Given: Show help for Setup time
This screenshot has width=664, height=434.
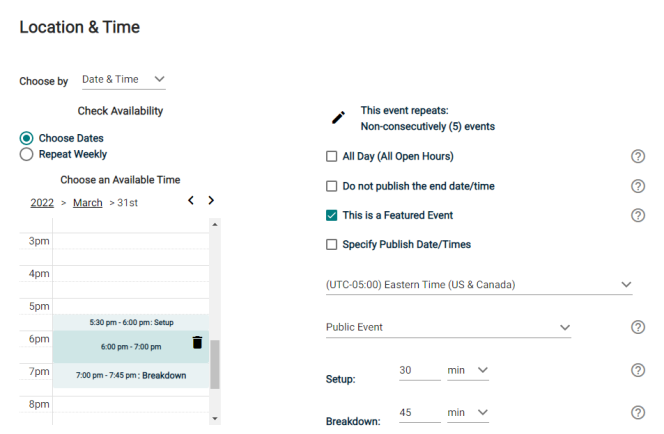Looking at the screenshot, I should 638,370.
